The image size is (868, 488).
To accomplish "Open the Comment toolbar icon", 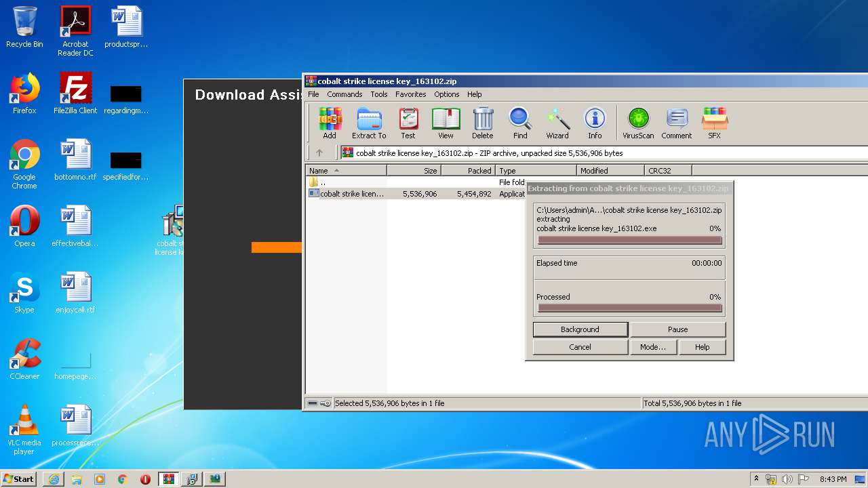I will [677, 123].
